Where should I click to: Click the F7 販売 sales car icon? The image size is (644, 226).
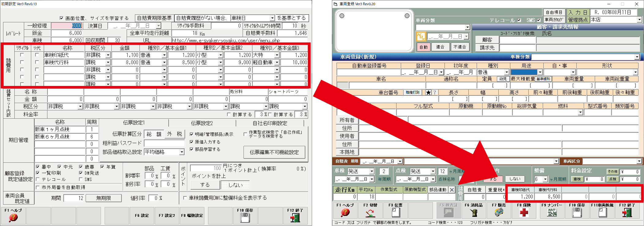[499, 210]
